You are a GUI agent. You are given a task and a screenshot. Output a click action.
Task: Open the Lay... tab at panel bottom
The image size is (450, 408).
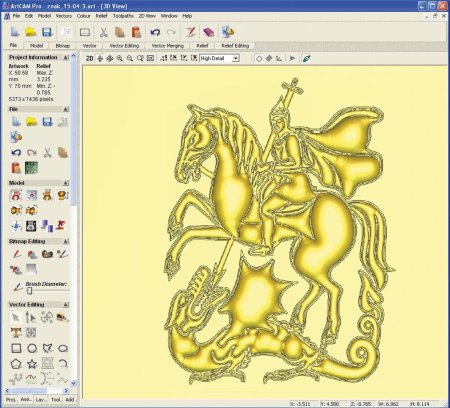(x=41, y=399)
